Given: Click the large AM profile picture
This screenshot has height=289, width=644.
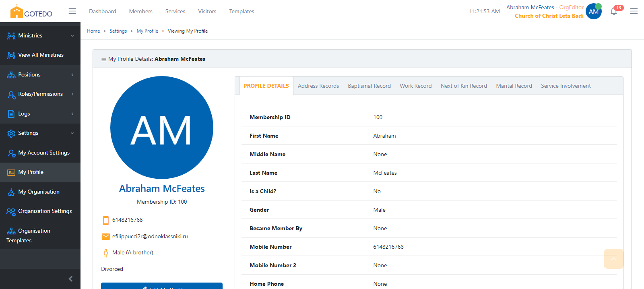Looking at the screenshot, I should click(162, 128).
